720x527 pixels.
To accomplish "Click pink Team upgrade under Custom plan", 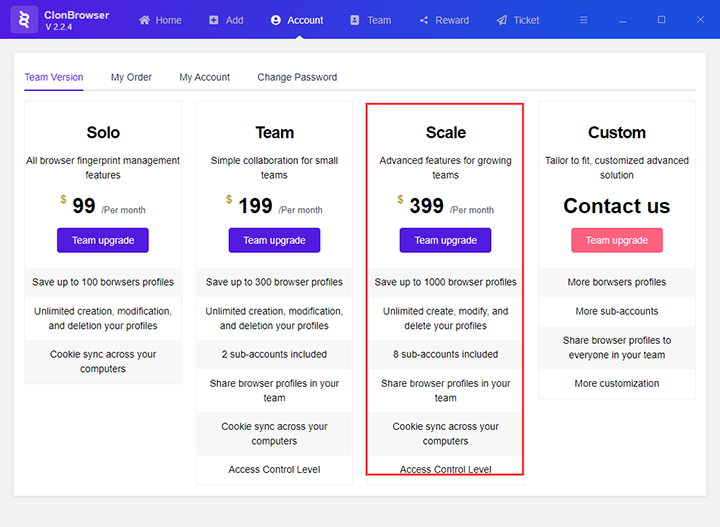I will pyautogui.click(x=617, y=240).
